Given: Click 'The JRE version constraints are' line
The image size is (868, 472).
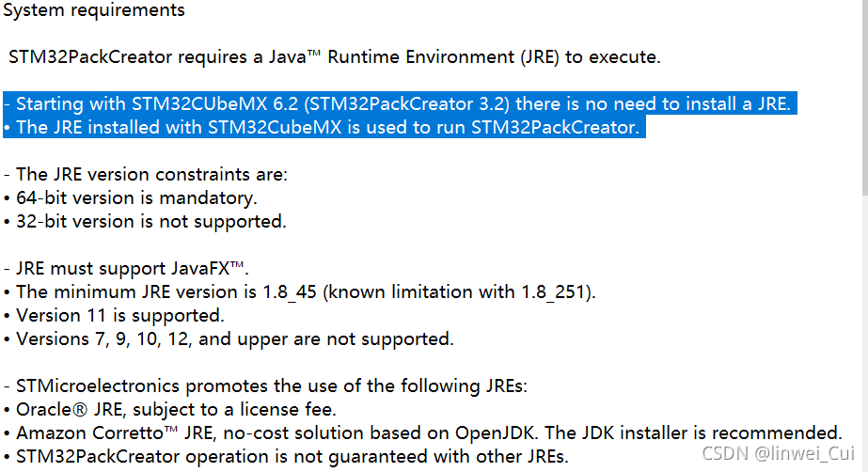Looking at the screenshot, I should [x=146, y=175].
